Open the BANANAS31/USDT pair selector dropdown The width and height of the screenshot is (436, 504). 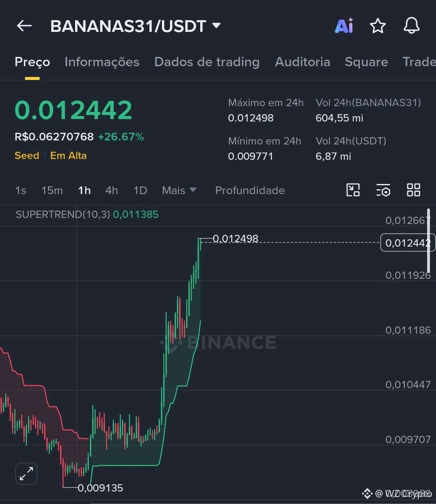(135, 26)
